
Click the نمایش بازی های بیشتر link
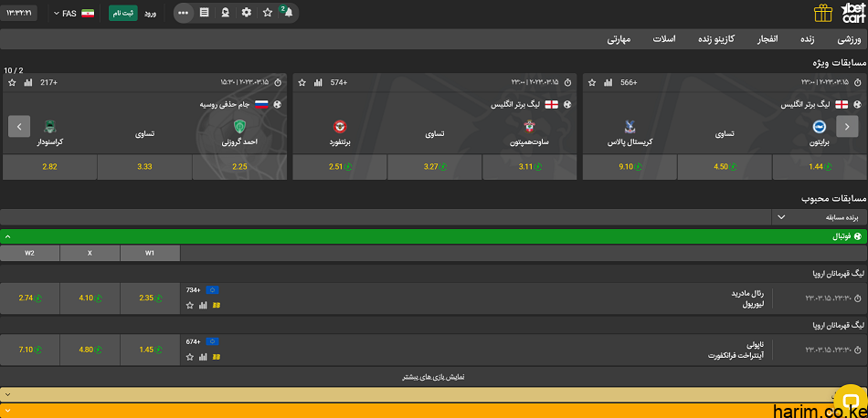[434, 377]
